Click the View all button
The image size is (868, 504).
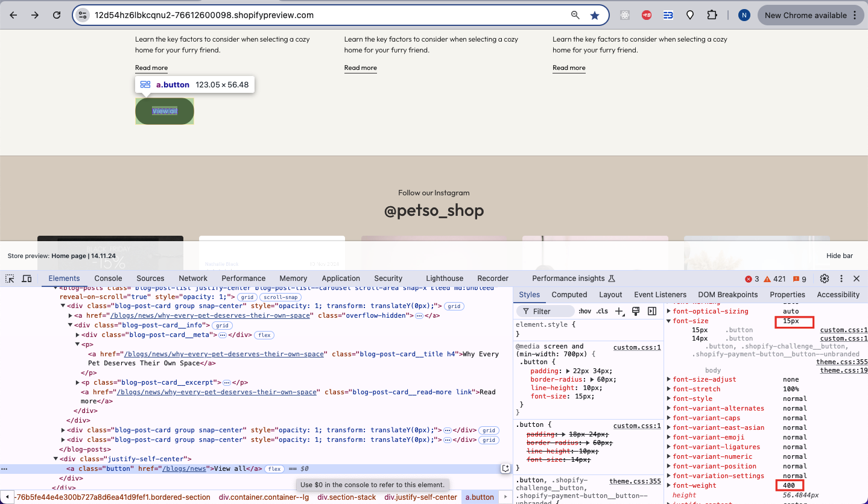(165, 111)
